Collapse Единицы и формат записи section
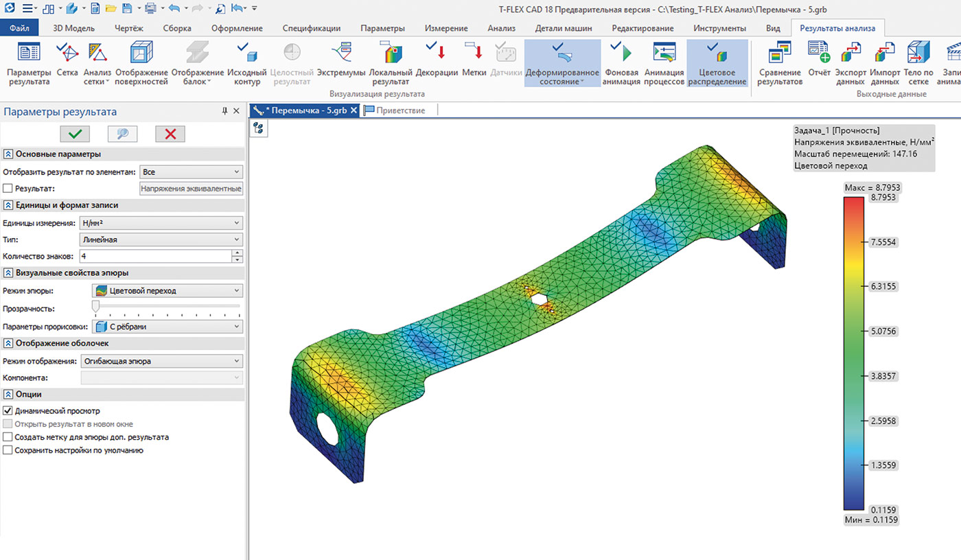 click(8, 205)
